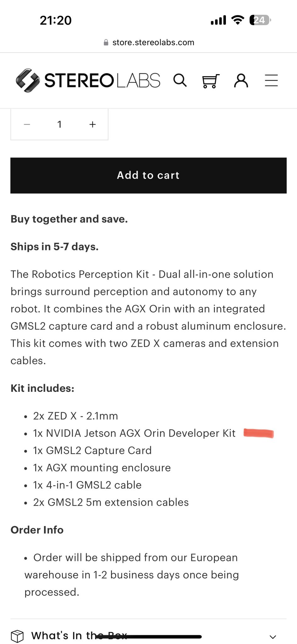Tap the 21:20 clock in status bar
The height and width of the screenshot is (644, 297).
[56, 20]
